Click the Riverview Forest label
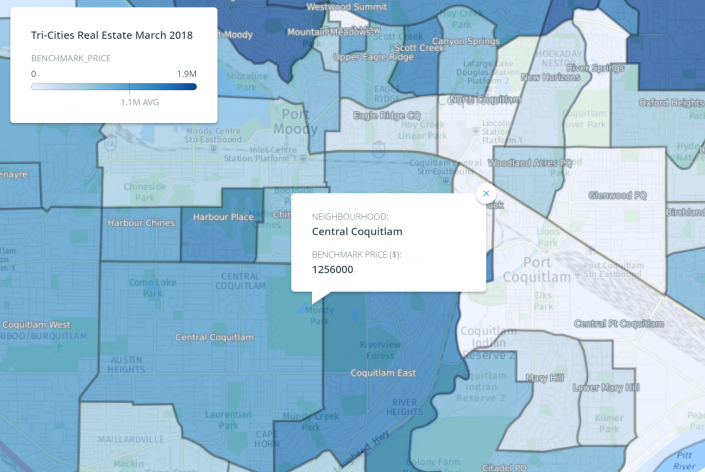This screenshot has width=705, height=472. (380, 350)
